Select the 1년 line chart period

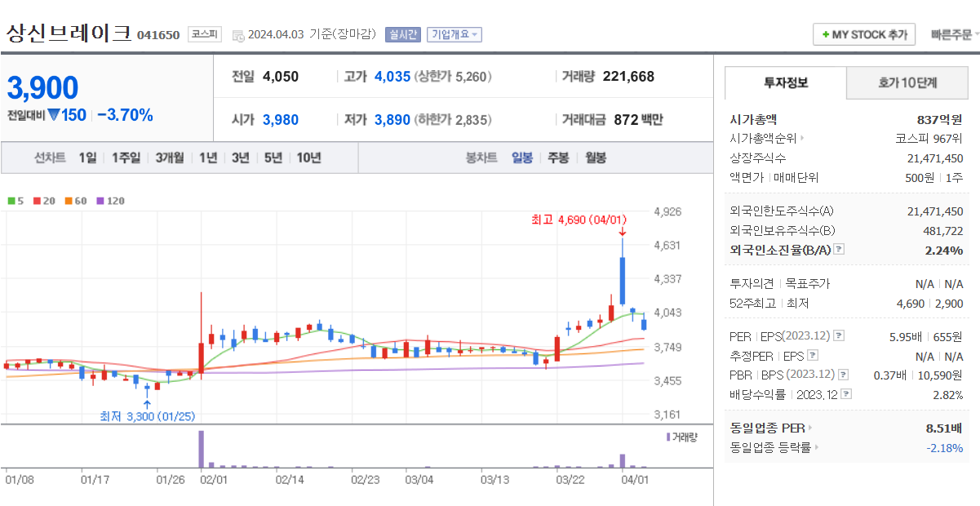point(208,158)
